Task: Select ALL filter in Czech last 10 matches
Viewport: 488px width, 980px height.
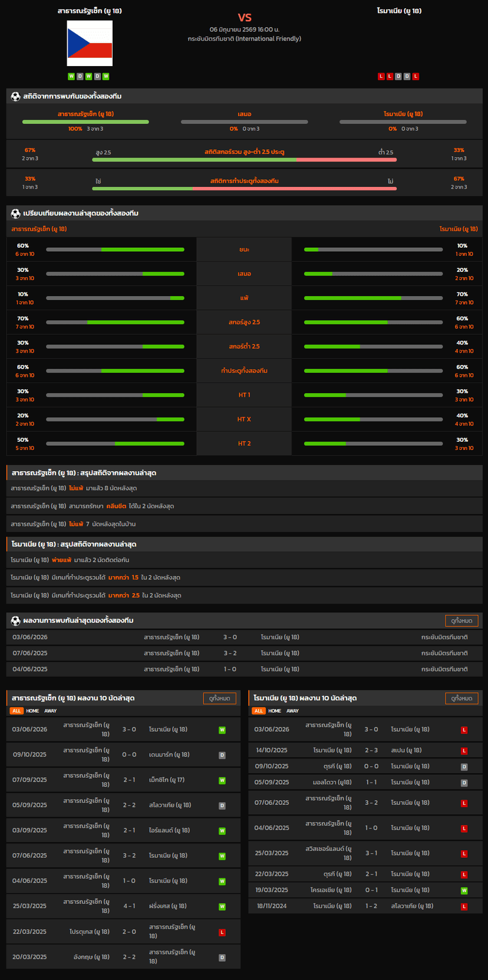Action: 17,711
